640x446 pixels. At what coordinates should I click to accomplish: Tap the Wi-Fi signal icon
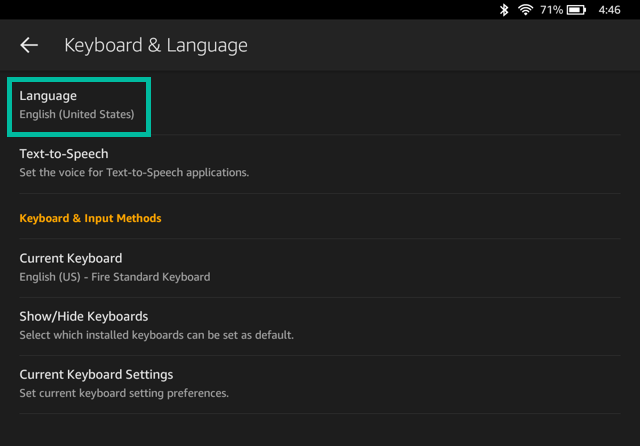pos(526,10)
